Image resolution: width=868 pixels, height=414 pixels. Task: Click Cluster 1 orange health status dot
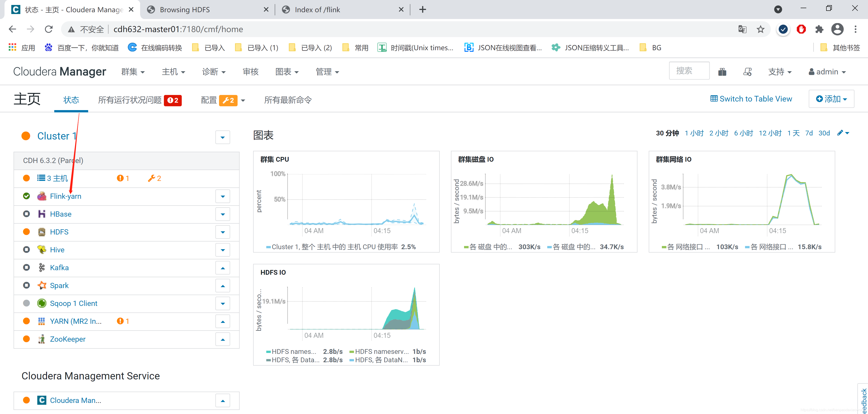click(26, 136)
